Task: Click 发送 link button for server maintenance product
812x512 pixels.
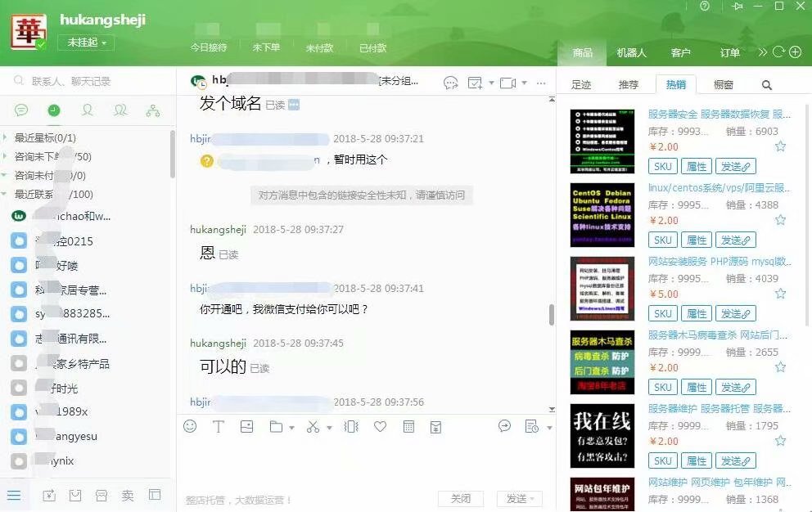Action: tap(735, 460)
